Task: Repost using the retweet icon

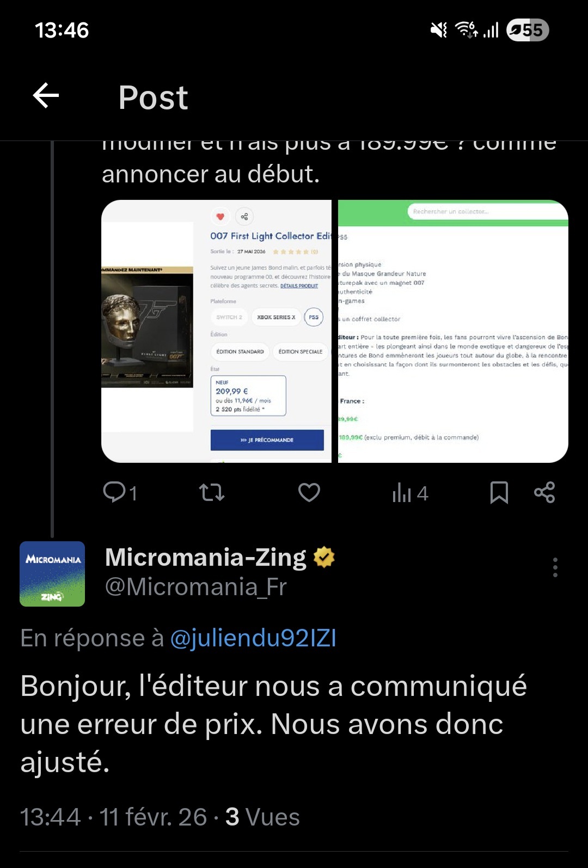Action: coord(212,492)
